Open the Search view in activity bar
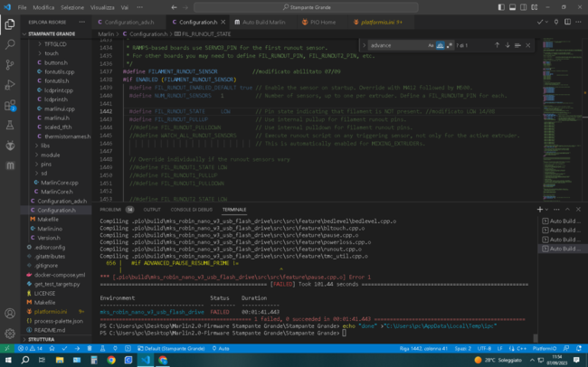 pyautogui.click(x=10, y=42)
